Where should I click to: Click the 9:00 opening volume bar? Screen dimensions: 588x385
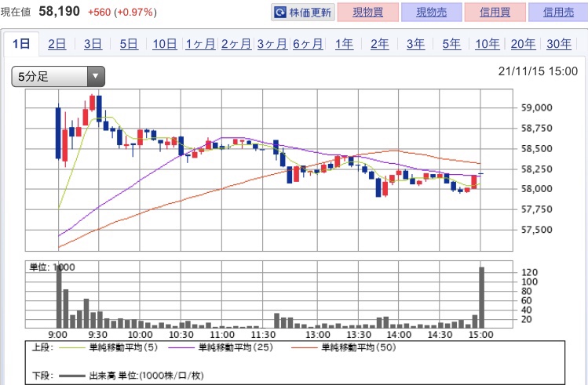[59, 296]
